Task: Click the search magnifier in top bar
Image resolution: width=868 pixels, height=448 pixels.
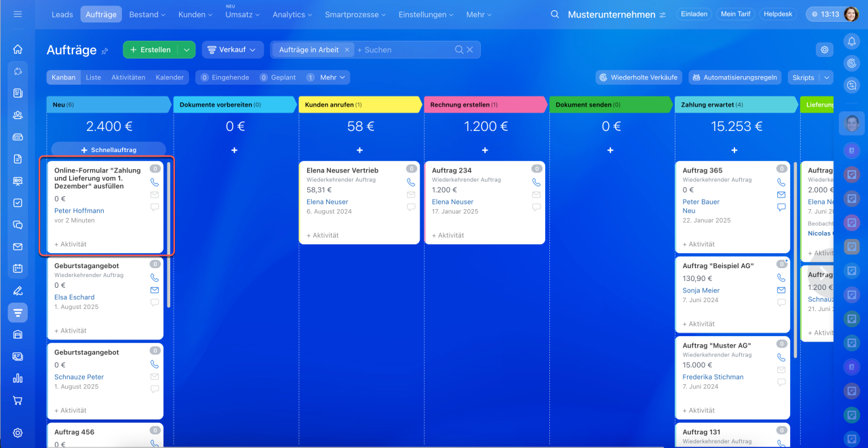Action: (x=555, y=14)
